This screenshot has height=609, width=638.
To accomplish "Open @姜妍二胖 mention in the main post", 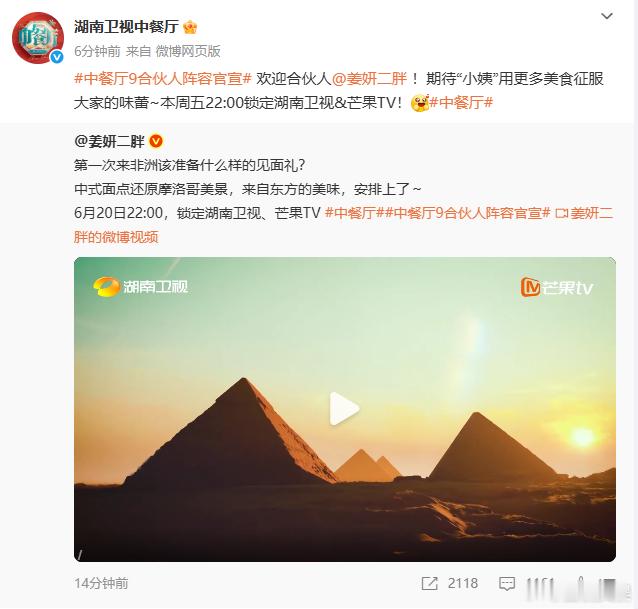I will 369,79.
